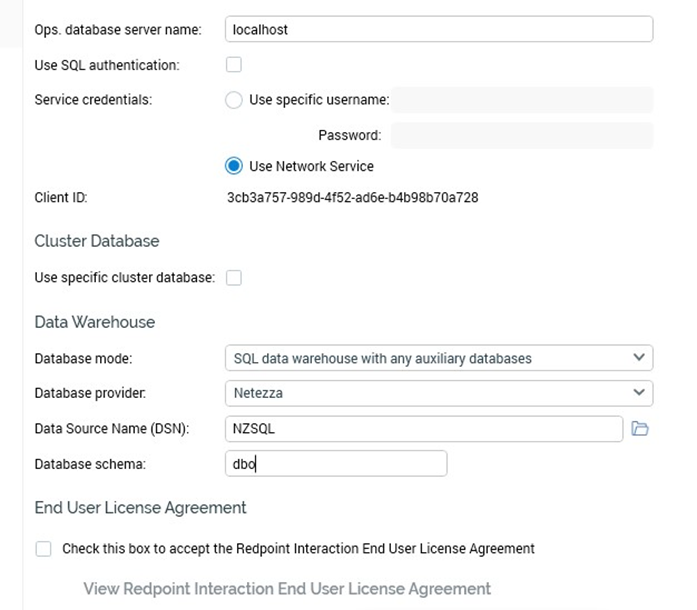Click the Service credentials label

click(x=93, y=100)
